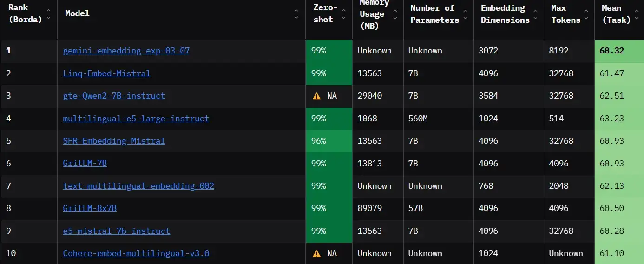Image resolution: width=644 pixels, height=264 pixels.
Task: Click the 96% Zero-shot cell for SFR-Embedding-Mistral
Action: click(319, 141)
